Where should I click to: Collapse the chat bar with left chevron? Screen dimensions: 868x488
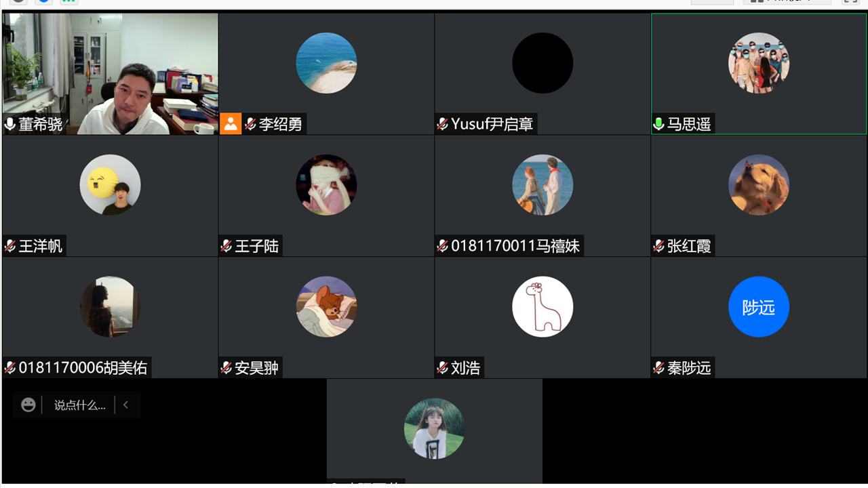tap(125, 405)
